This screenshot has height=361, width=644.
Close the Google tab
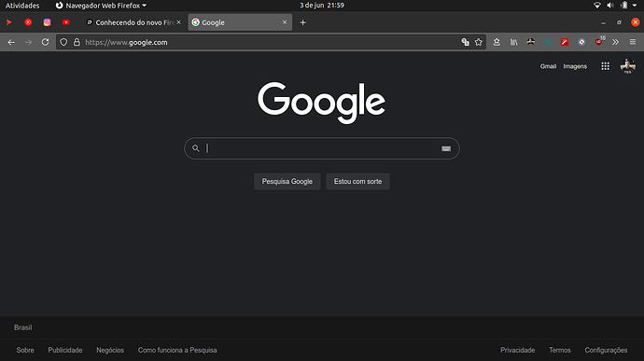pos(285,22)
